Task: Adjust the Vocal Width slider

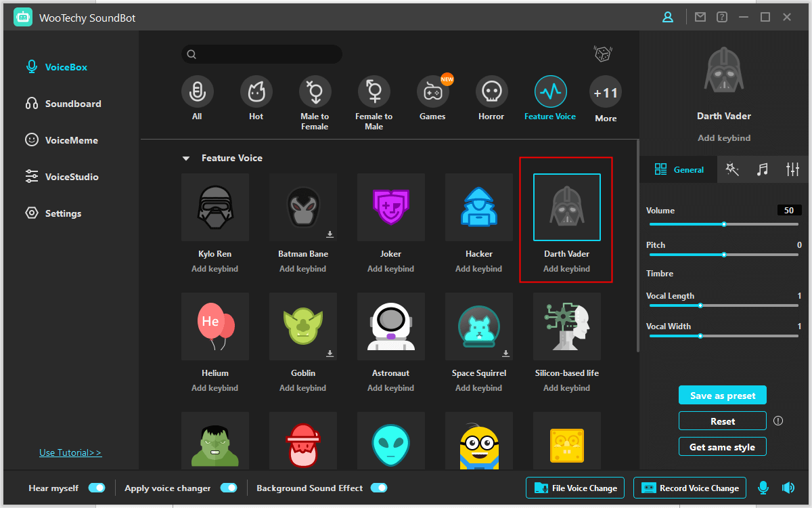Action: tap(724, 336)
